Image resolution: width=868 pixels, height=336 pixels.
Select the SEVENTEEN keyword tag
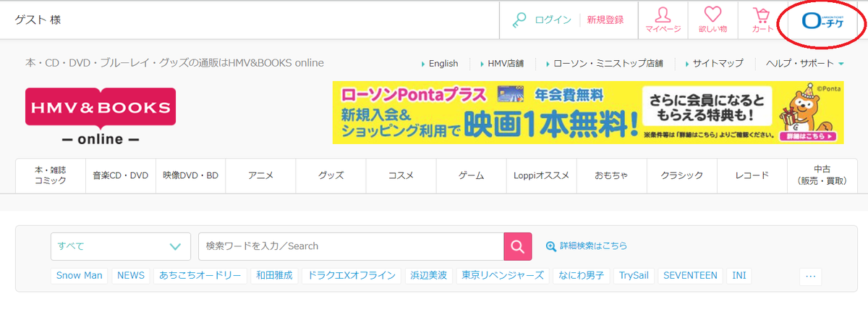tap(690, 276)
